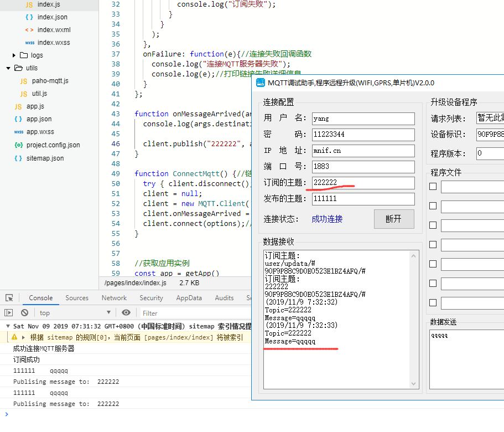The width and height of the screenshot is (504, 432).
Task: Click the util.js JS file icon
Action: (x=24, y=94)
